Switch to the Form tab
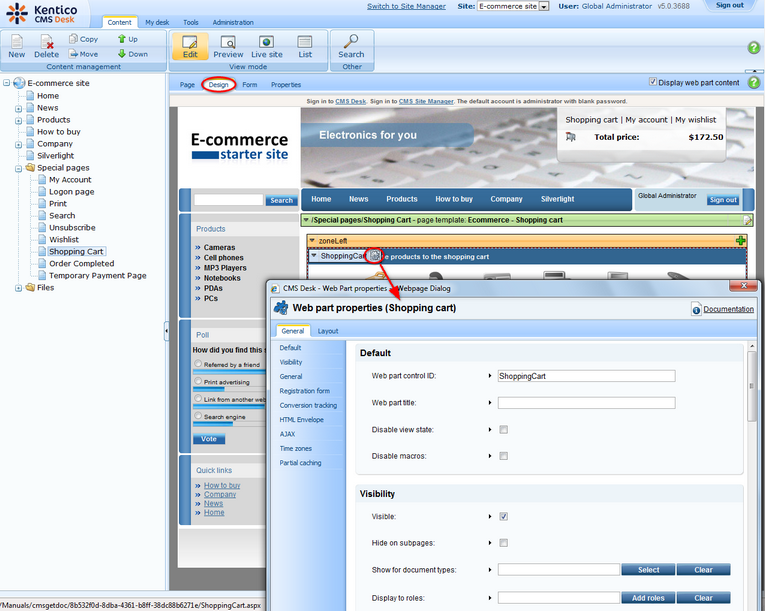 click(x=249, y=85)
